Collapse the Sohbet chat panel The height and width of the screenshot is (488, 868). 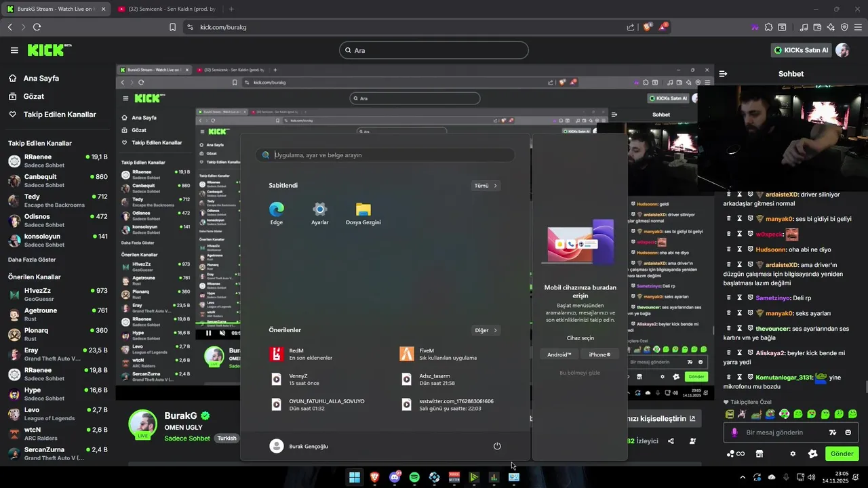723,74
